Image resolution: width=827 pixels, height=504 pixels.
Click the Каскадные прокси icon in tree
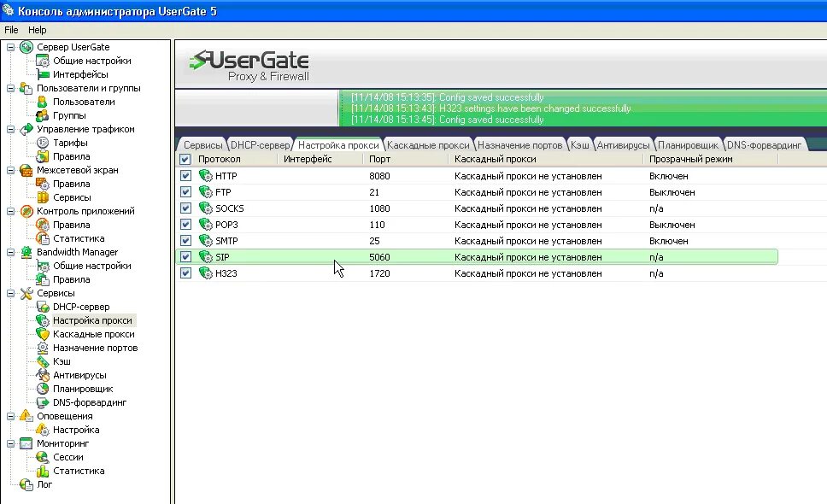pos(43,334)
